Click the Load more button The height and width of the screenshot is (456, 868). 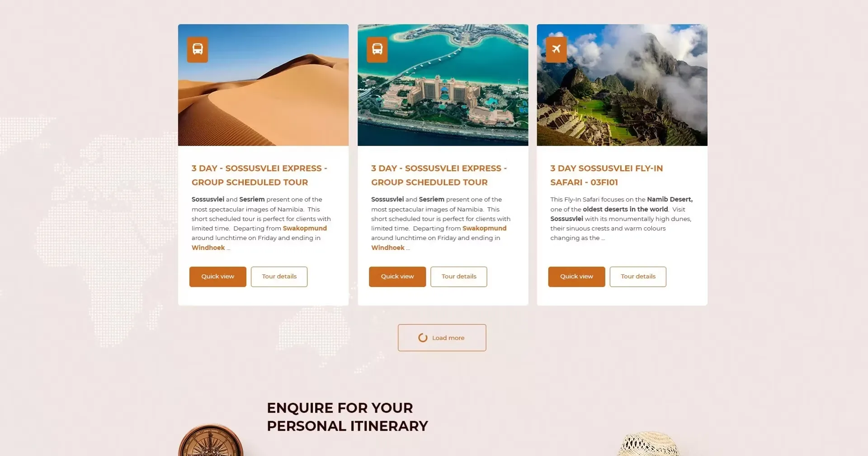point(442,338)
